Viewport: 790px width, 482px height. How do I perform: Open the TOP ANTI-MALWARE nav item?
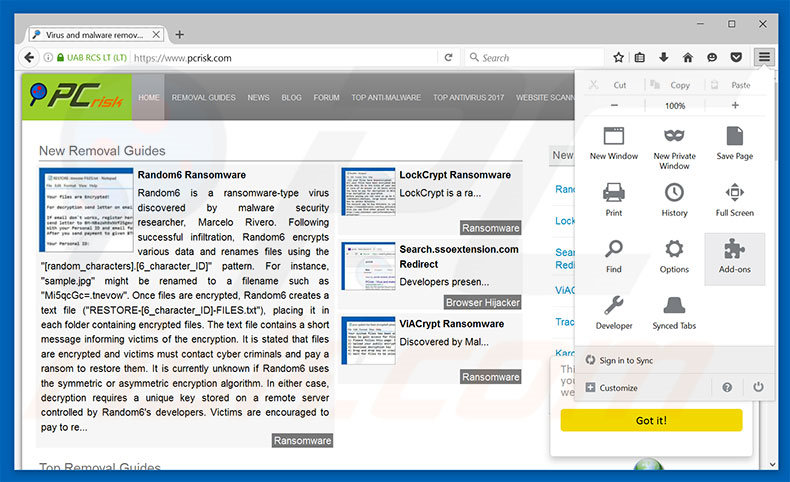pyautogui.click(x=386, y=98)
